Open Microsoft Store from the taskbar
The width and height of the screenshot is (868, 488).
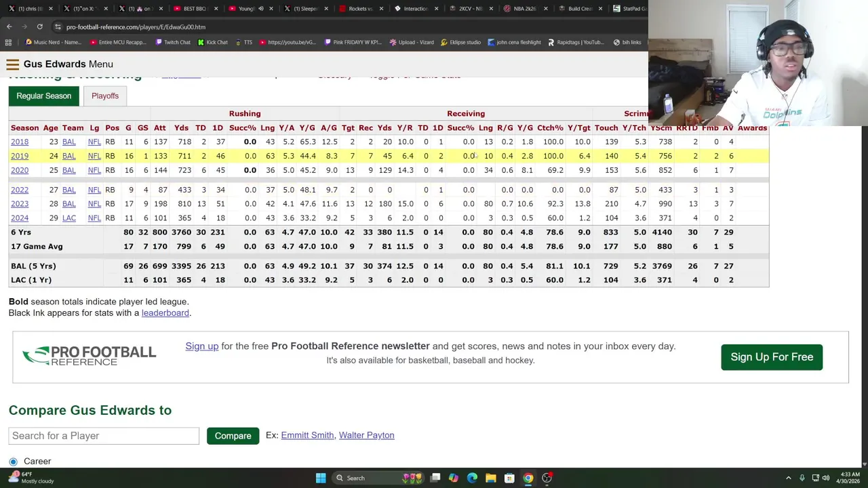[x=509, y=478]
